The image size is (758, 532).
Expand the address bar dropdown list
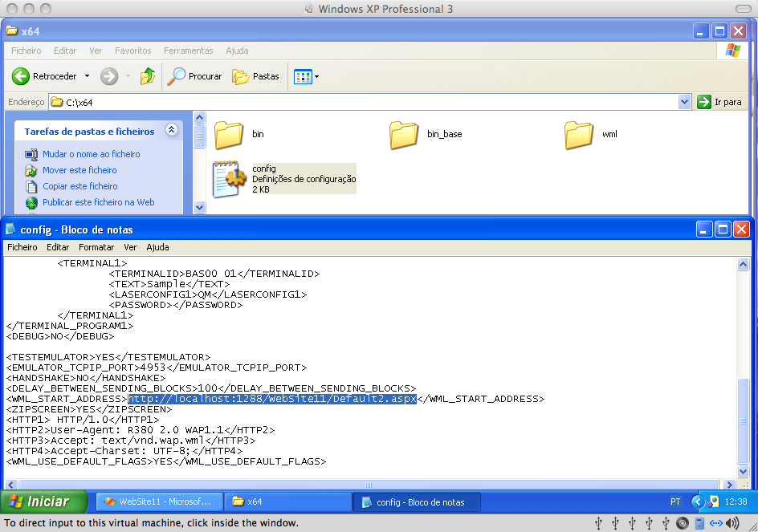[684, 102]
